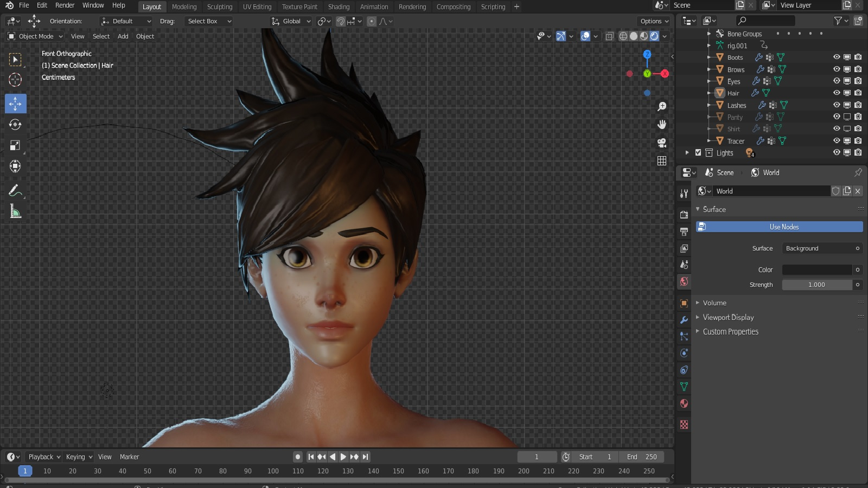Open the Modifiers wrench properties tab
This screenshot has height=488, width=868.
(x=684, y=320)
